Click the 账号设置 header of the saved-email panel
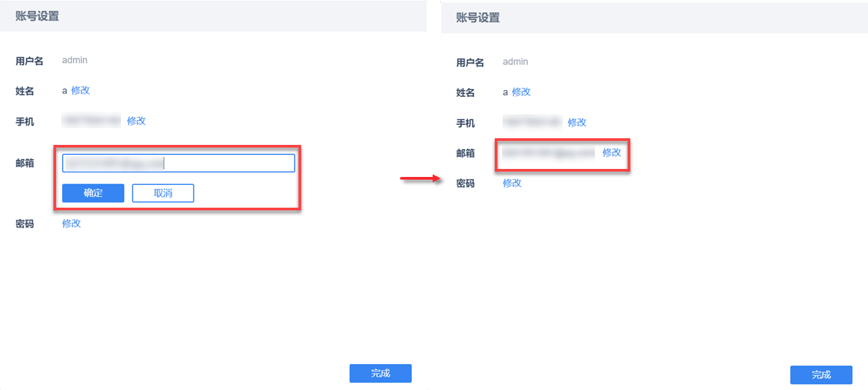The image size is (868, 390). point(478,18)
